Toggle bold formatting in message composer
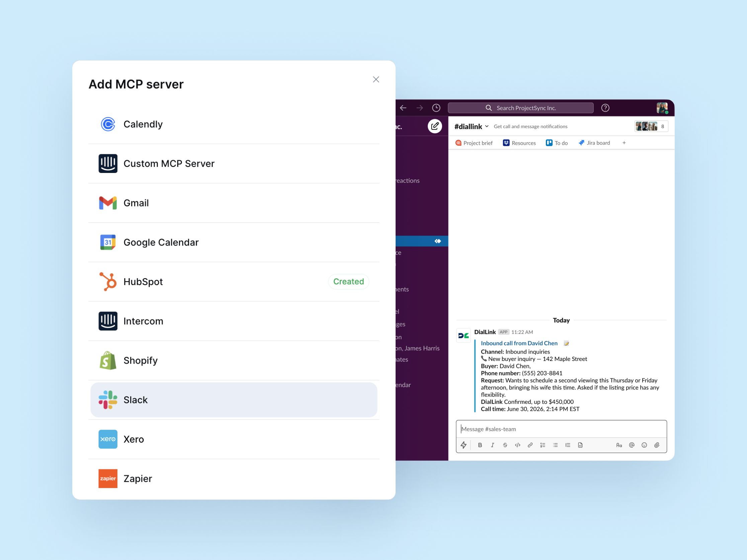Image resolution: width=747 pixels, height=560 pixels. (480, 445)
